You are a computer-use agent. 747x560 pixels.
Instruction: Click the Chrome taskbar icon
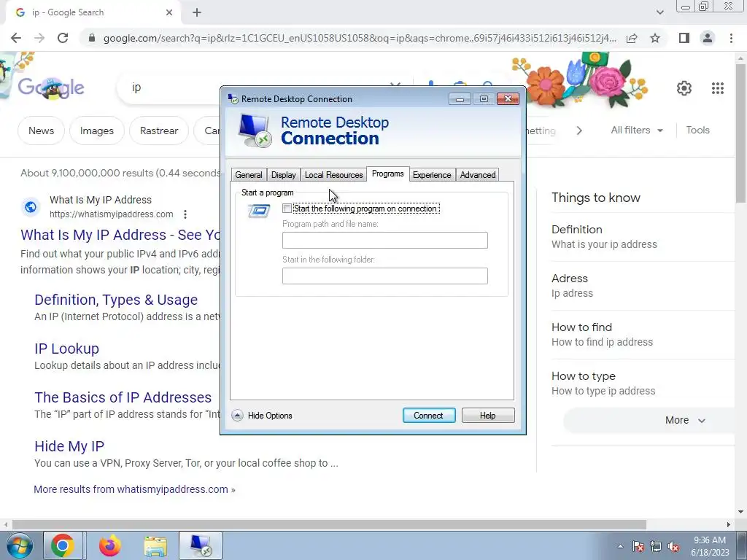tap(63, 545)
